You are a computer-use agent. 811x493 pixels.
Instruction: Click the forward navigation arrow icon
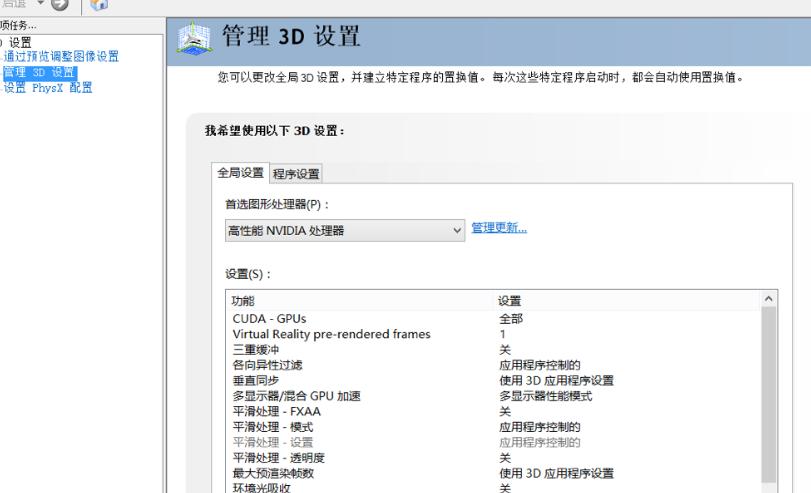click(60, 5)
